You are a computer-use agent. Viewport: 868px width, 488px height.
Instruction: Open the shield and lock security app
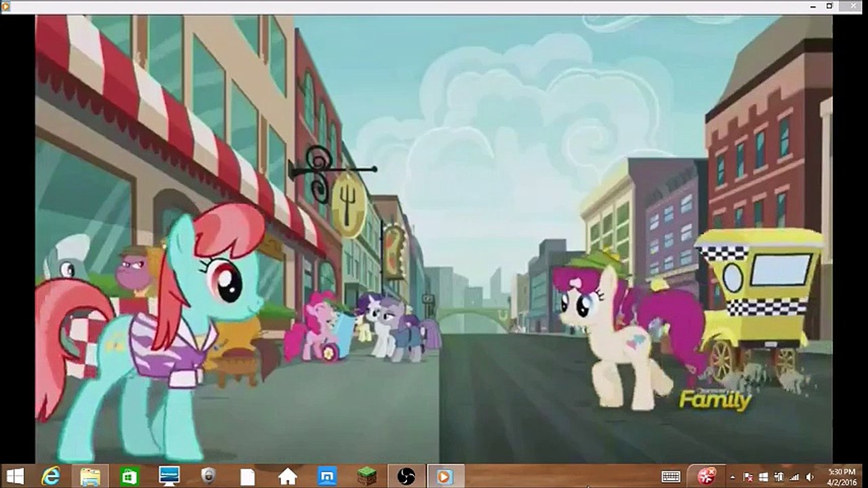click(209, 476)
